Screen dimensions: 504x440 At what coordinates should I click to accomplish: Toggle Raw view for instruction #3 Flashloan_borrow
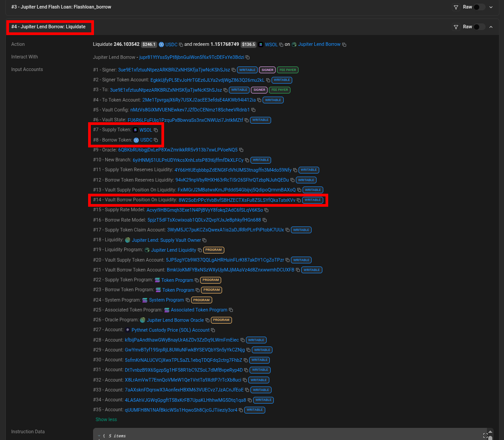(479, 7)
